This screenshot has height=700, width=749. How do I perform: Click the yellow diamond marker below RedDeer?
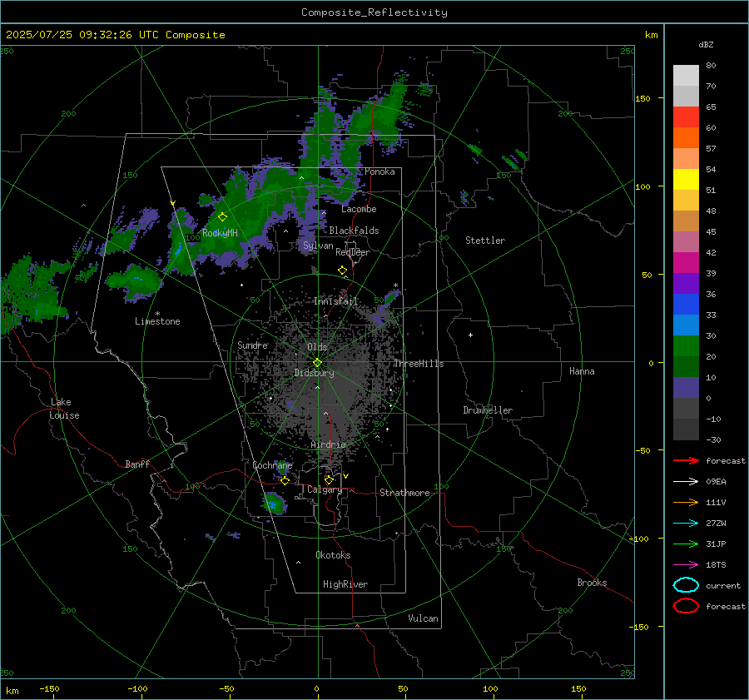click(x=342, y=271)
